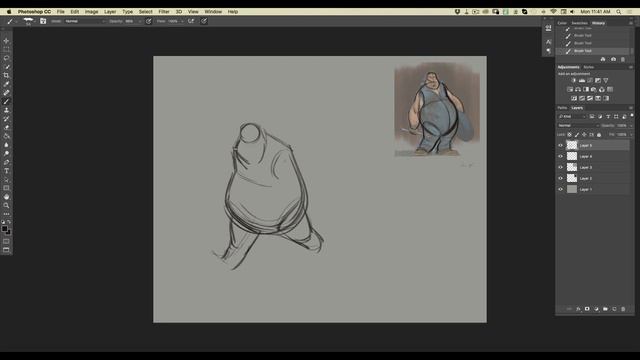This screenshot has height=360, width=640.
Task: Open the brush settings panel icon
Action: tap(43, 21)
